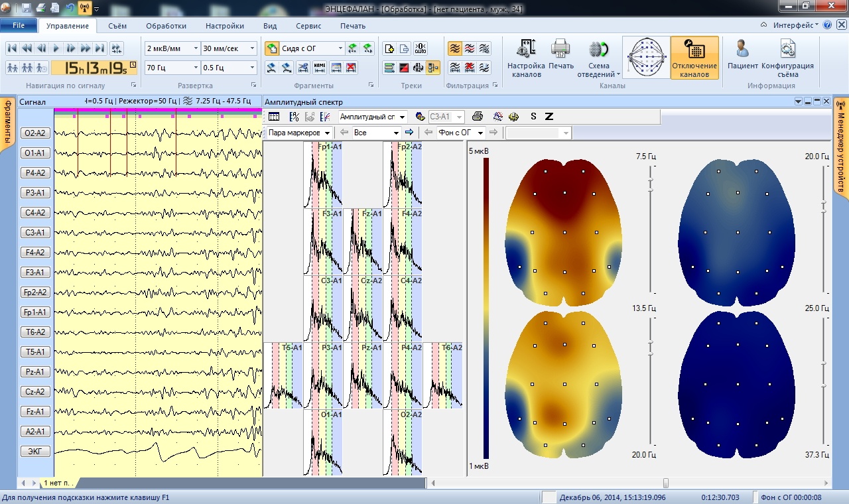Click the bottom horizontal scrollbar thumb
Image resolution: width=849 pixels, height=504 pixels.
665,483
